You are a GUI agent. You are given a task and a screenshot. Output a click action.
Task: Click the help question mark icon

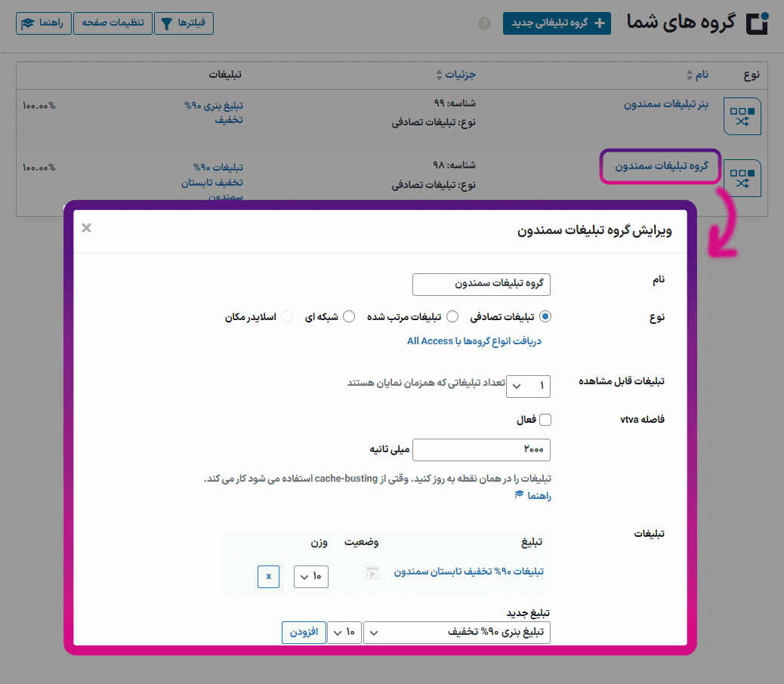point(484,23)
